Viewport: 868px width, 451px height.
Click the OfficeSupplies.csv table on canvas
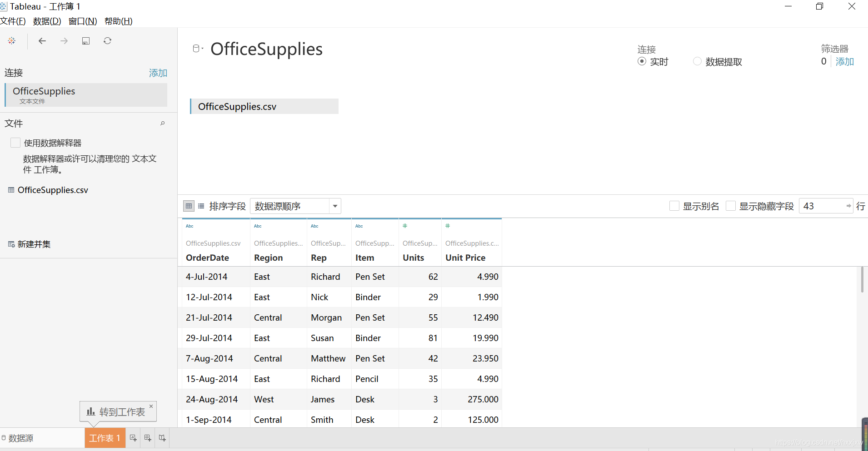(264, 107)
